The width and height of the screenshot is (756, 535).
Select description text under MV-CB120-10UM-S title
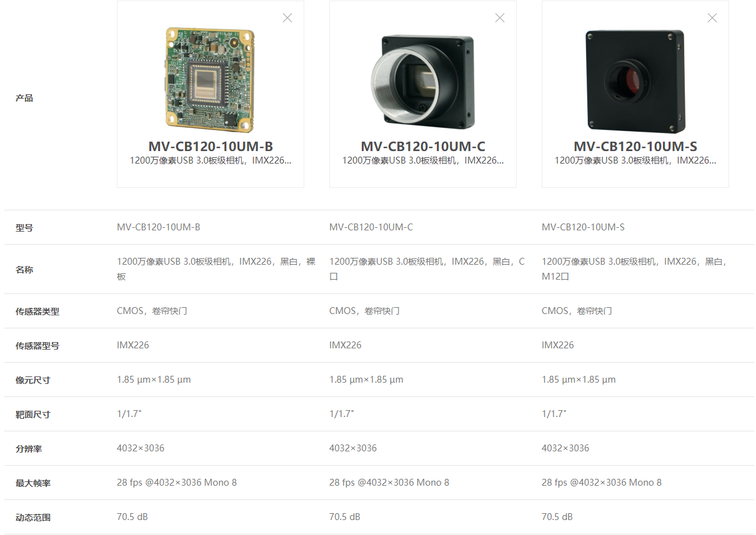coord(635,160)
